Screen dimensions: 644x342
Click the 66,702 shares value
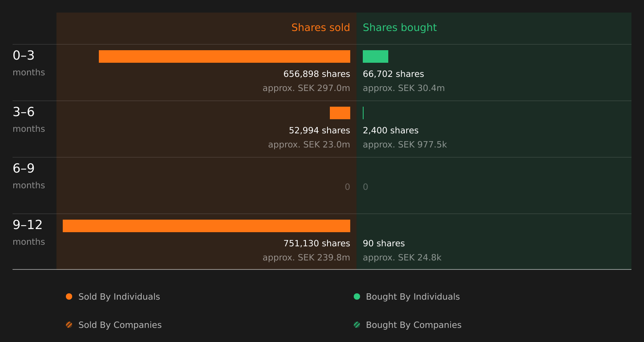tap(393, 74)
